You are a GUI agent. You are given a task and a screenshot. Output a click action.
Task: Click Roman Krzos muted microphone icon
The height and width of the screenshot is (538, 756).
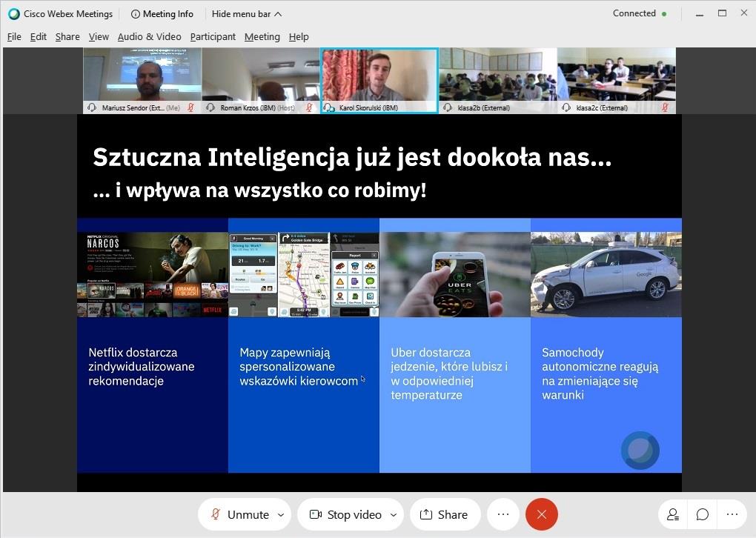(x=309, y=107)
